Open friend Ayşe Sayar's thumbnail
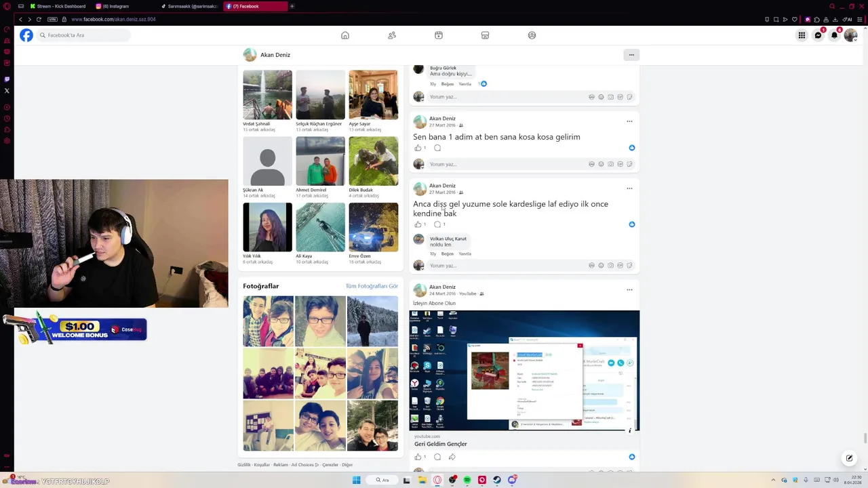The width and height of the screenshot is (868, 488). point(373,95)
